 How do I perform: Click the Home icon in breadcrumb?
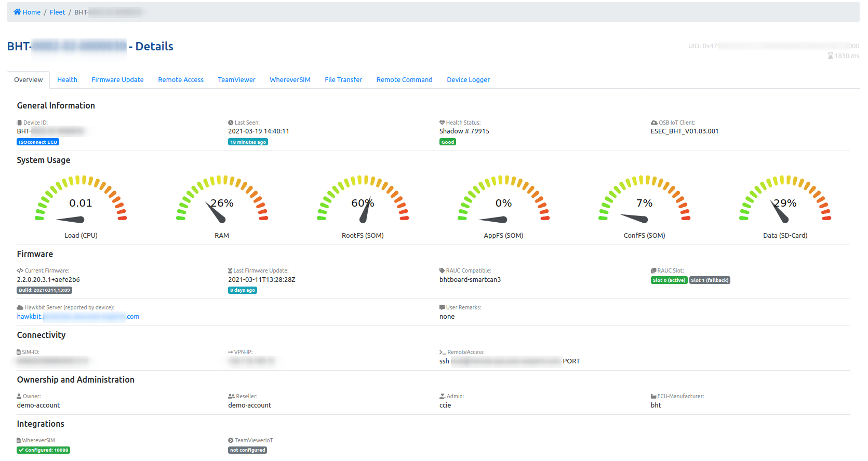coord(17,12)
